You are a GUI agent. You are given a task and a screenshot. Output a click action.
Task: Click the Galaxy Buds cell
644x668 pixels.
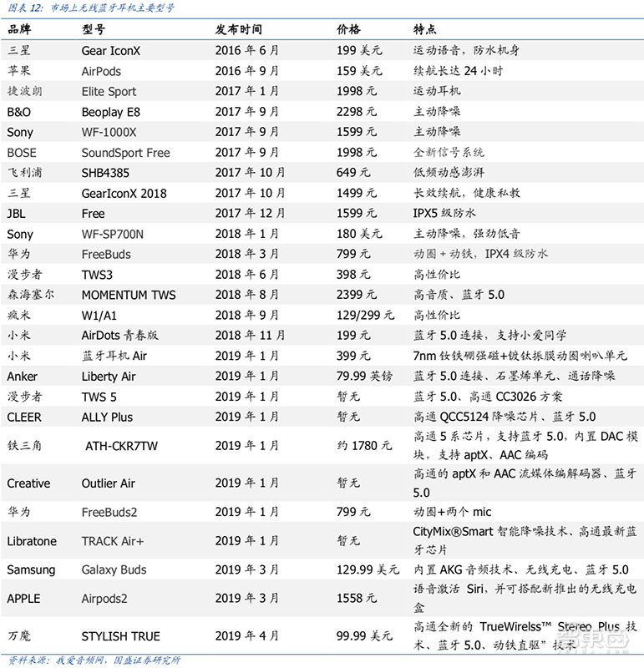[x=114, y=570]
